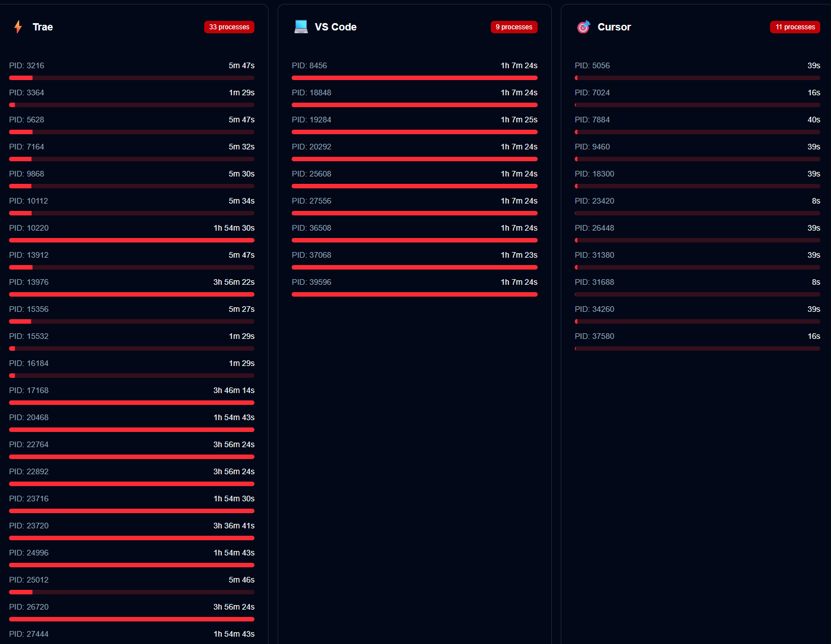Select text PID: 13912
The height and width of the screenshot is (644, 831).
point(29,255)
